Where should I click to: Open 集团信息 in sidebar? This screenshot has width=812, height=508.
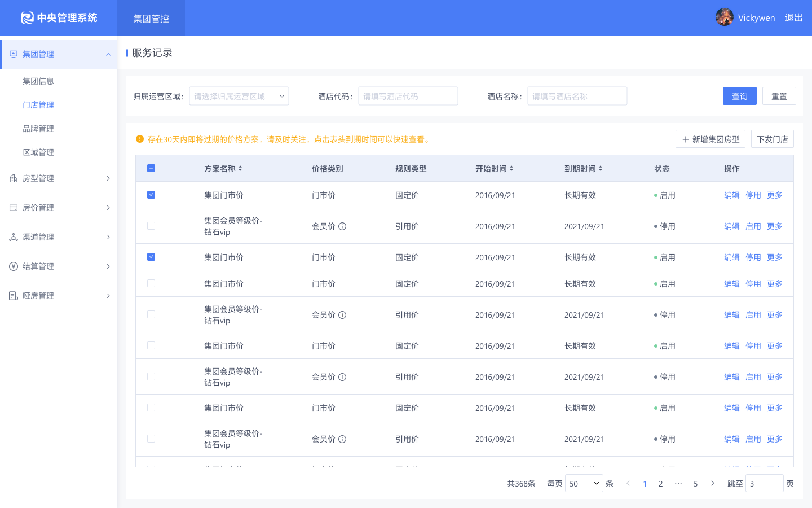(38, 81)
